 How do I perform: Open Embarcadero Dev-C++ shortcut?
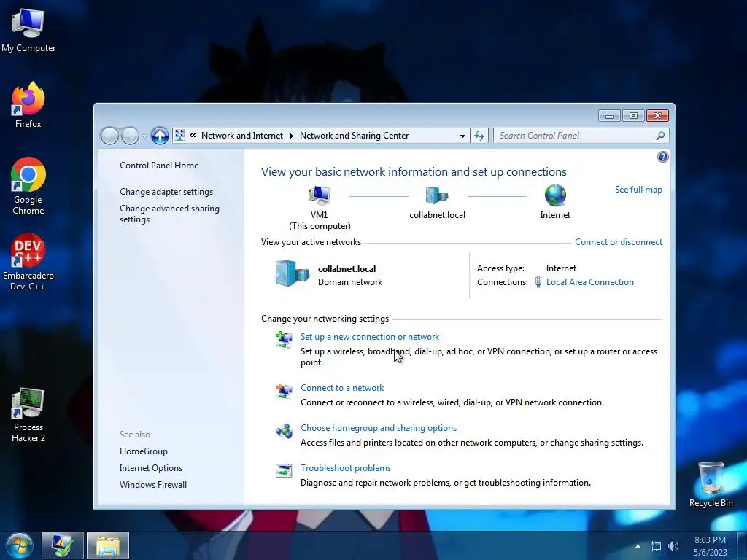(28, 262)
